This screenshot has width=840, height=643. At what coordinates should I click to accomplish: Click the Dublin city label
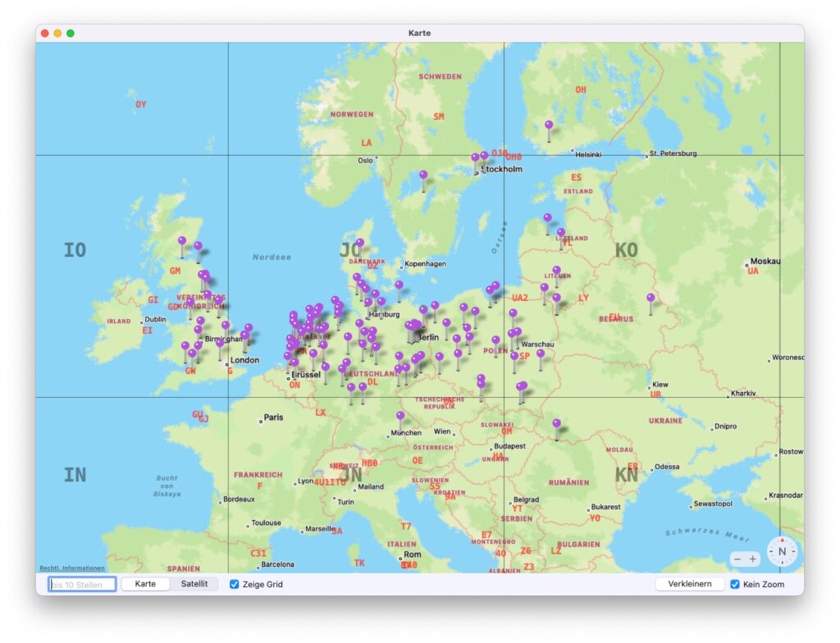pos(155,319)
